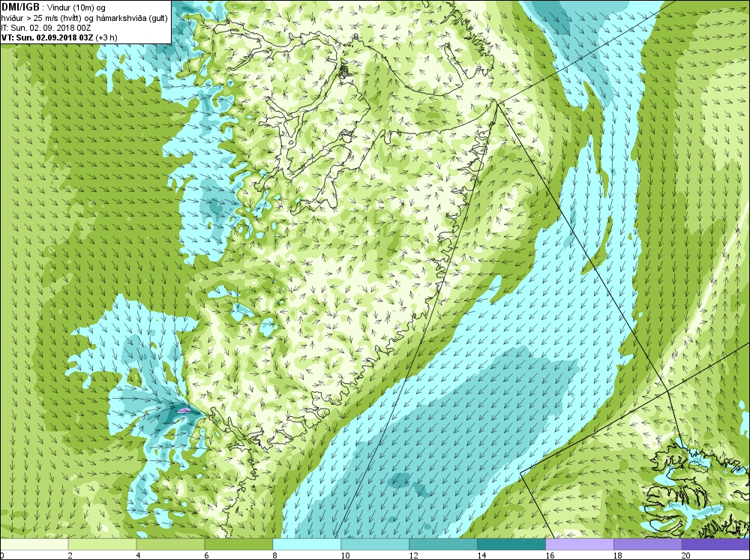Click the legend value label "4"

[138, 556]
